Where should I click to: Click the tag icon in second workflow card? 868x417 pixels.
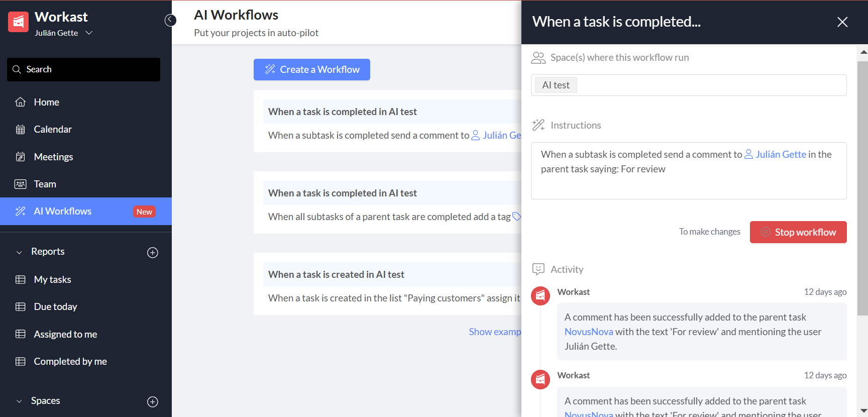coord(516,217)
